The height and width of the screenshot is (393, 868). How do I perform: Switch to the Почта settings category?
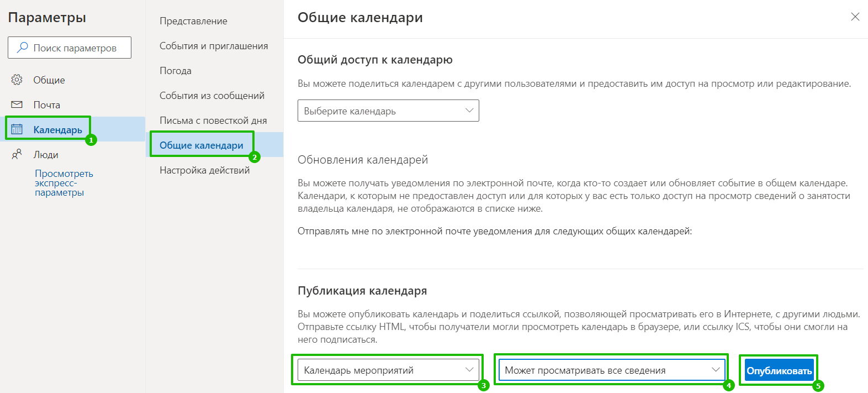46,104
